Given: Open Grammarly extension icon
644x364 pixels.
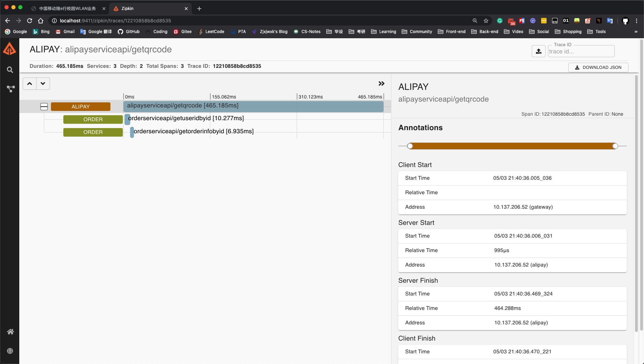Looking at the screenshot, I should coord(500,21).
